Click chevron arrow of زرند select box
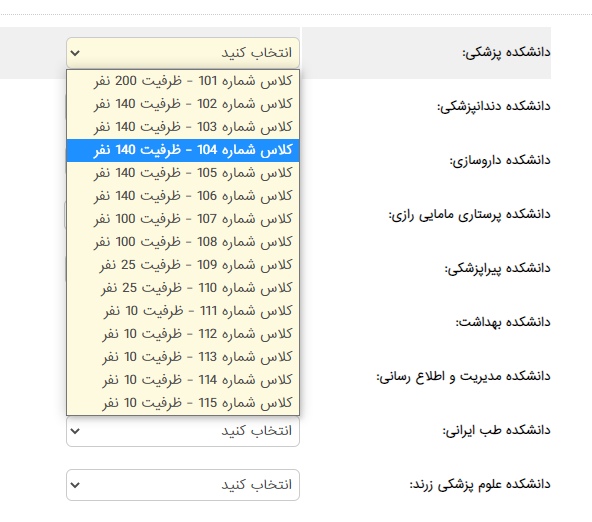 75,485
